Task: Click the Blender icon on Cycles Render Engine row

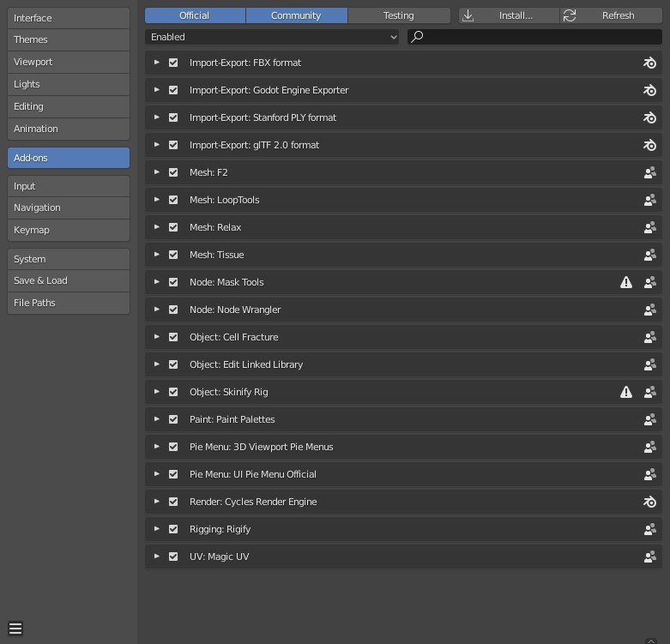Action: (x=649, y=502)
